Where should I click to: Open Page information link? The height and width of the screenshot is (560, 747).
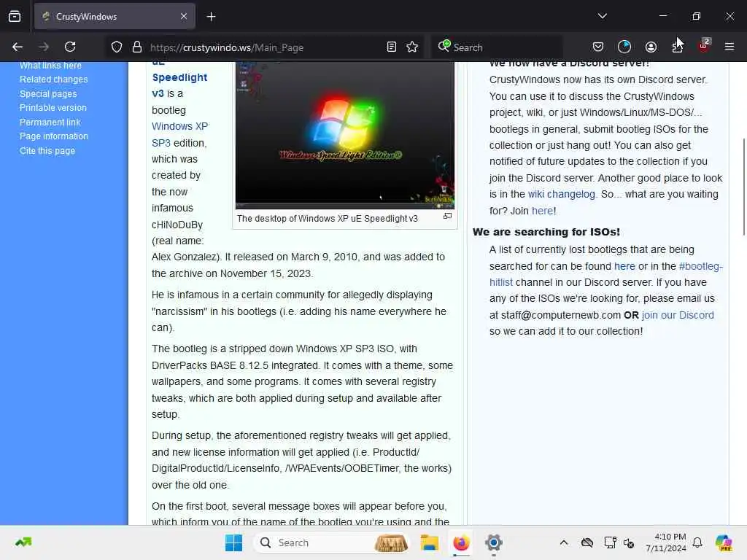pyautogui.click(x=54, y=136)
